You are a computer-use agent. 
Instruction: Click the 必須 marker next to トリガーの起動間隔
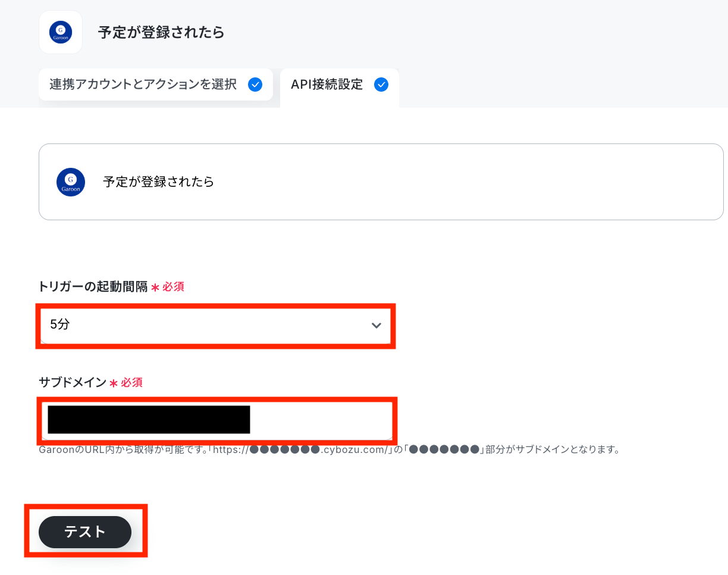173,287
